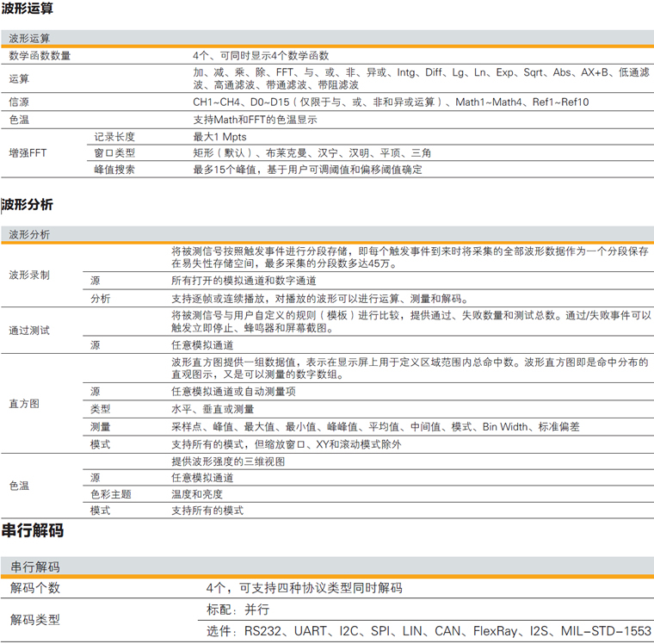Click the text 水平、垂直或测量
This screenshot has height=644, width=654.
(213, 409)
